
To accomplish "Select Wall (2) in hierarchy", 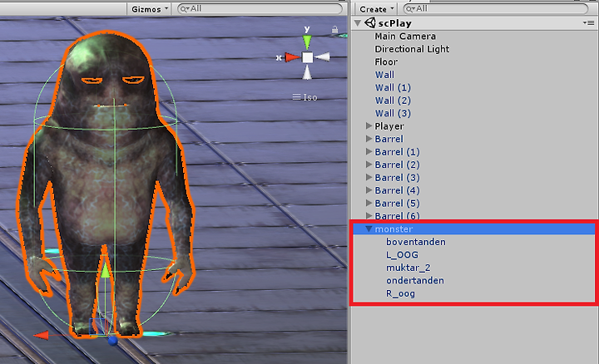I will (393, 101).
